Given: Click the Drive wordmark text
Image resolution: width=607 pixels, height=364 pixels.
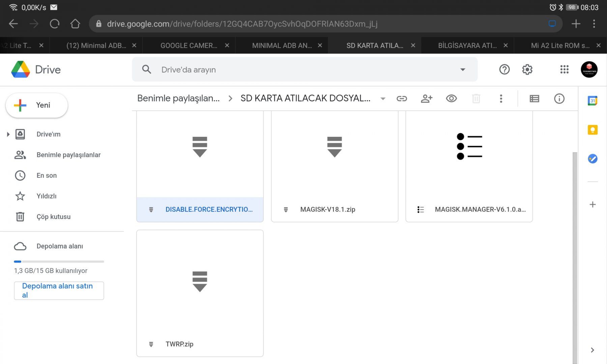Looking at the screenshot, I should pos(48,69).
